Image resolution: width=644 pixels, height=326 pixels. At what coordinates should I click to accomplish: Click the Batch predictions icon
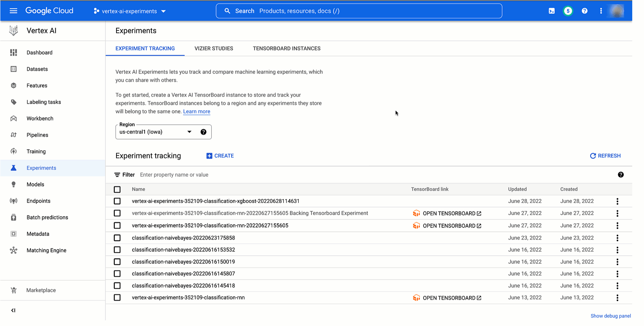coord(13,217)
